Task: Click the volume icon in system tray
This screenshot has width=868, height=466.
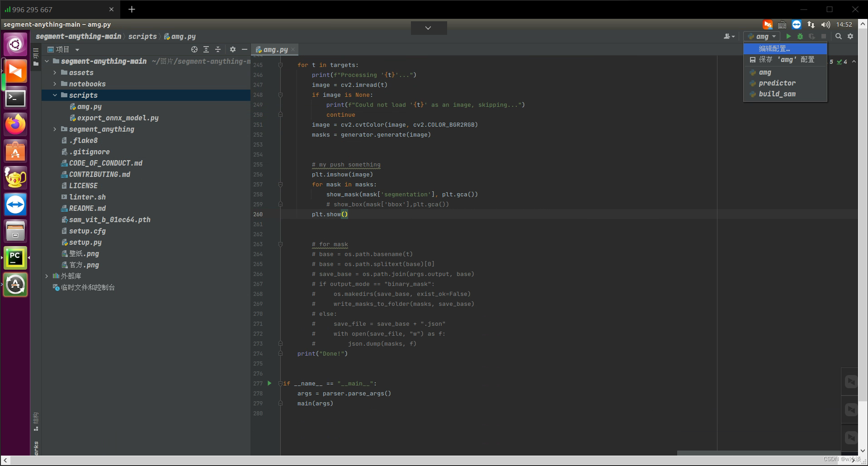Action: coord(826,24)
